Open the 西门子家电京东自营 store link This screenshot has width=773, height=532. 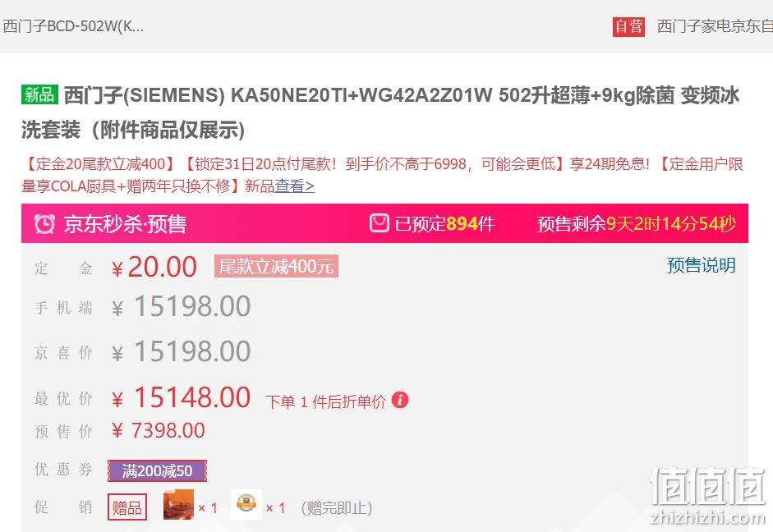click(x=715, y=26)
